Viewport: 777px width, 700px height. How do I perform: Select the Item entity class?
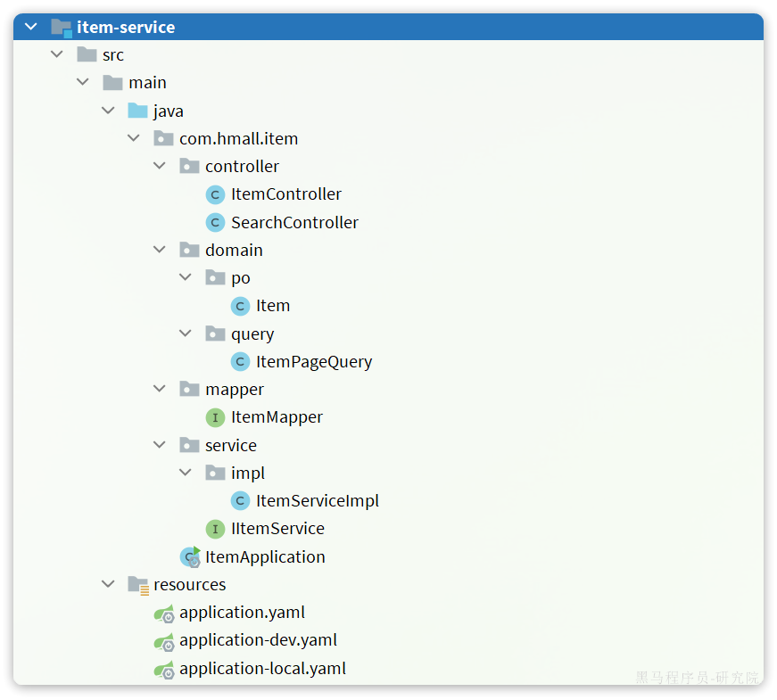pyautogui.click(x=272, y=306)
